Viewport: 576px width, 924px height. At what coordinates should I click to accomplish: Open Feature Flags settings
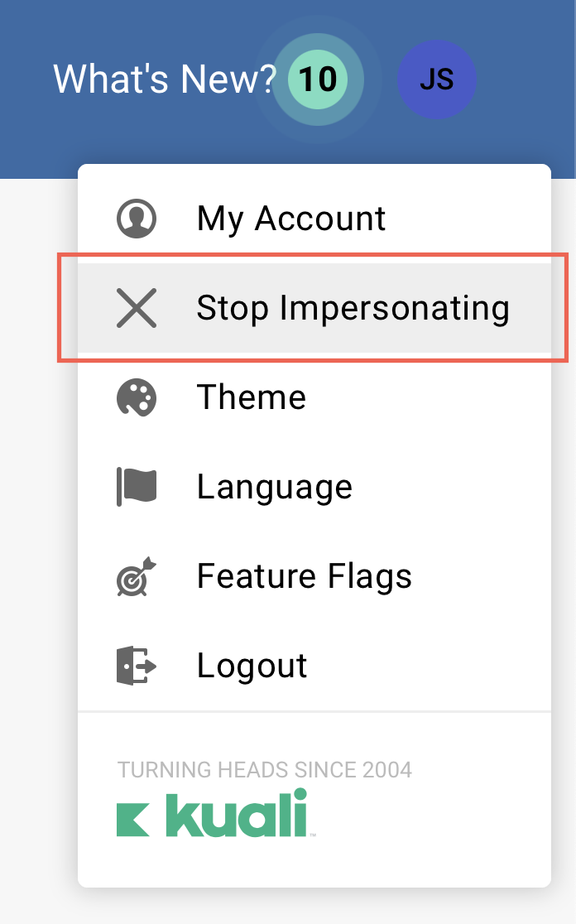click(x=303, y=575)
